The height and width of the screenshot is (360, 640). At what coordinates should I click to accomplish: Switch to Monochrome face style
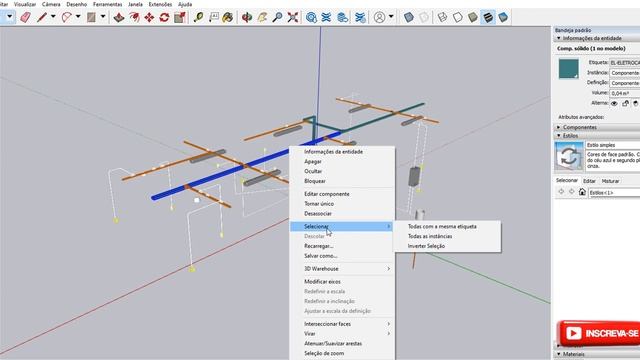503,17
